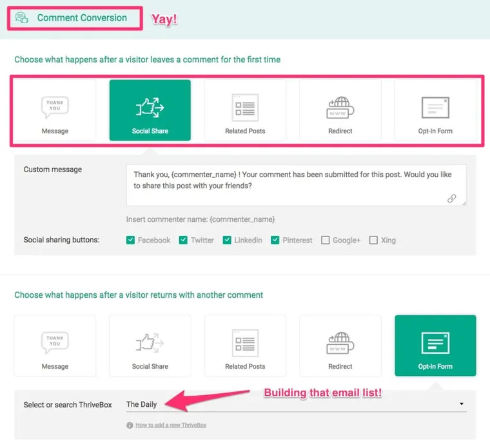The height and width of the screenshot is (448, 490).
Task: Uncheck the Facebook sharing checkbox
Action: pos(130,240)
